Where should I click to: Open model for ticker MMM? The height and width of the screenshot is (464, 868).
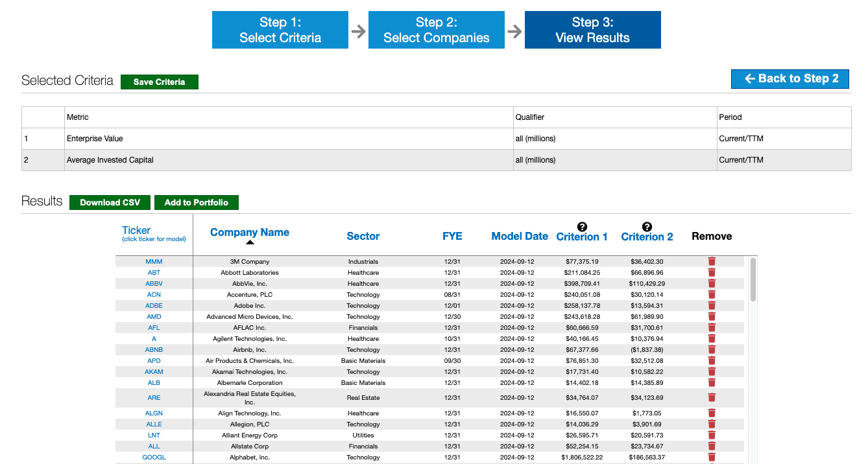(x=154, y=262)
